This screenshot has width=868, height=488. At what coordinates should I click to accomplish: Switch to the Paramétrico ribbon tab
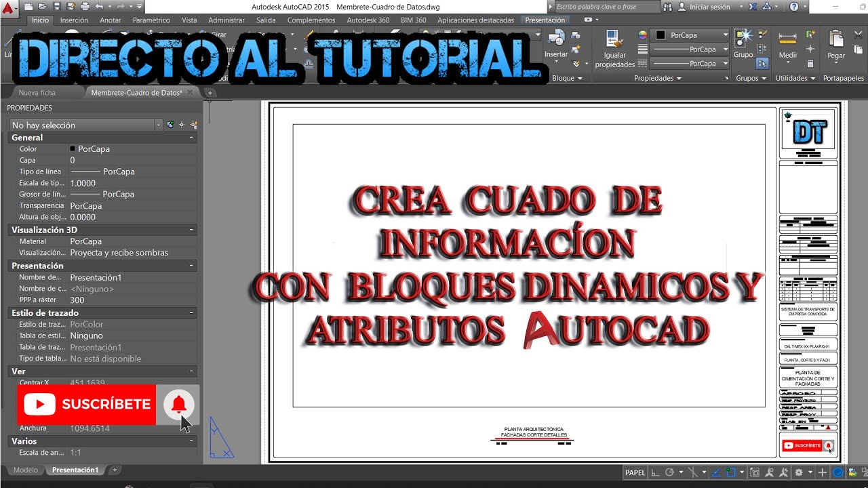click(x=152, y=20)
